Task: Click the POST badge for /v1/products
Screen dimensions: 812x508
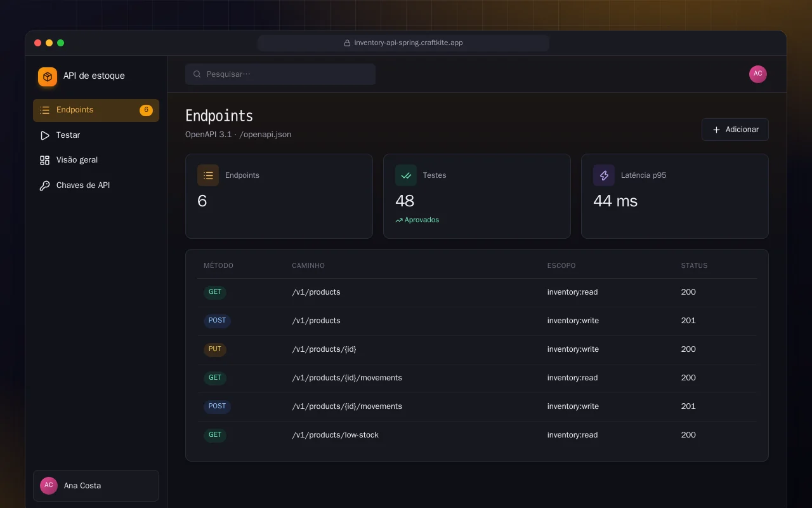Action: click(x=217, y=321)
